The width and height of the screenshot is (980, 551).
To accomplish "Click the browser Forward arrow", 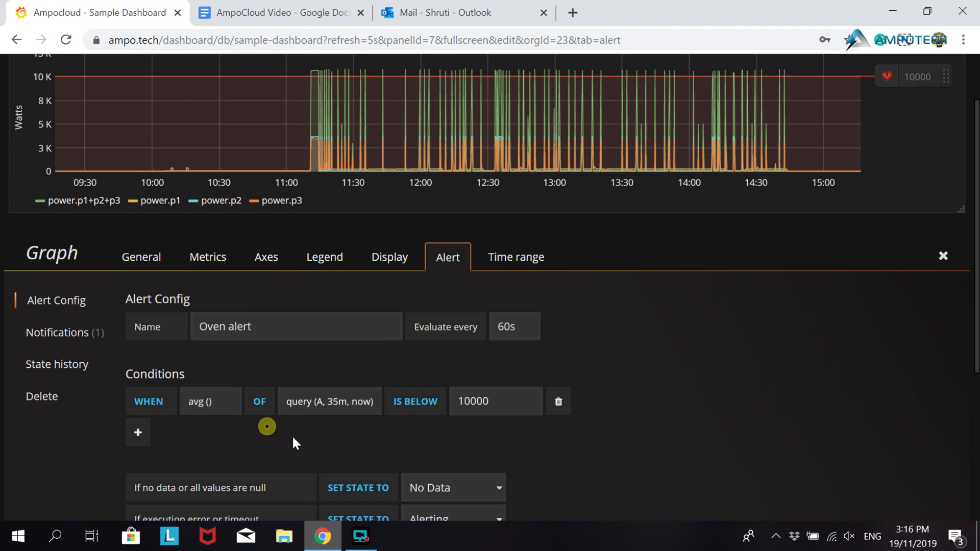I will [41, 40].
